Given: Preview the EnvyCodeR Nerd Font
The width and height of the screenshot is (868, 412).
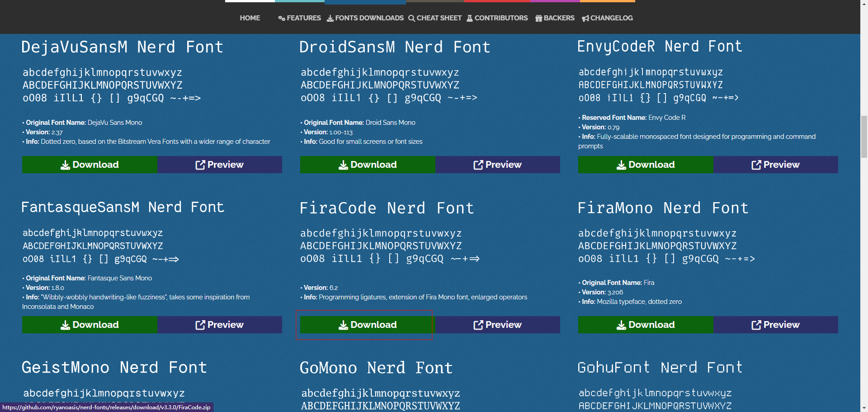Looking at the screenshot, I should (775, 165).
